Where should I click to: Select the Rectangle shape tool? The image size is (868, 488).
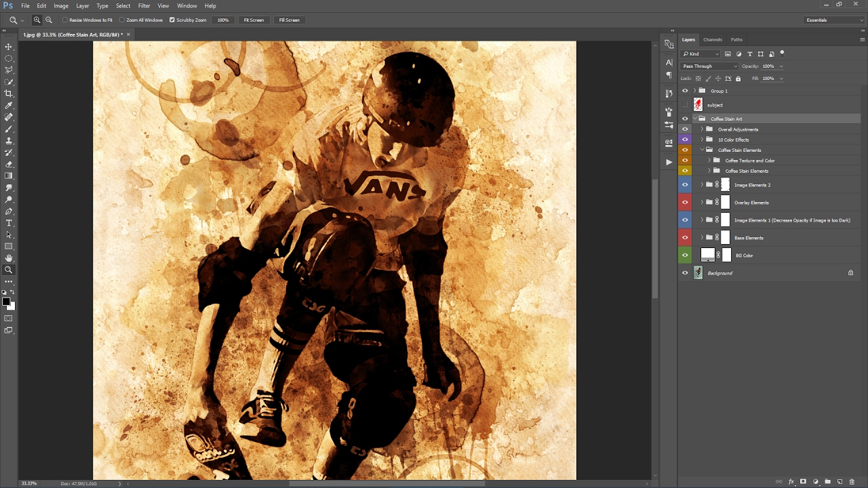[9, 247]
